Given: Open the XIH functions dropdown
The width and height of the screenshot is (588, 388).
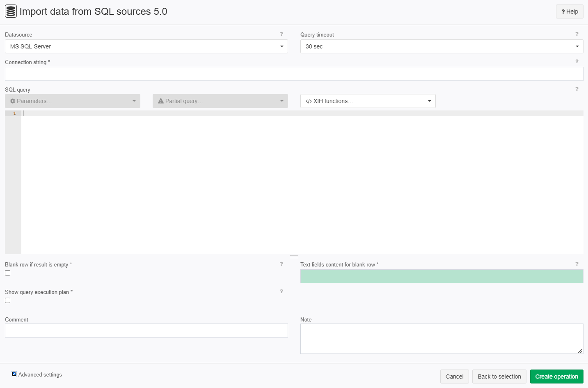Looking at the screenshot, I should tap(368, 101).
